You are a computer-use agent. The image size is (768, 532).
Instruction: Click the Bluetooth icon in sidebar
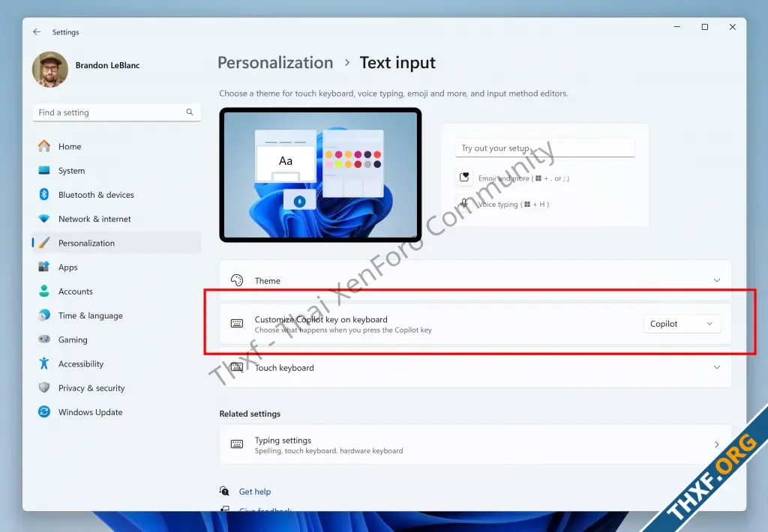[x=44, y=194]
